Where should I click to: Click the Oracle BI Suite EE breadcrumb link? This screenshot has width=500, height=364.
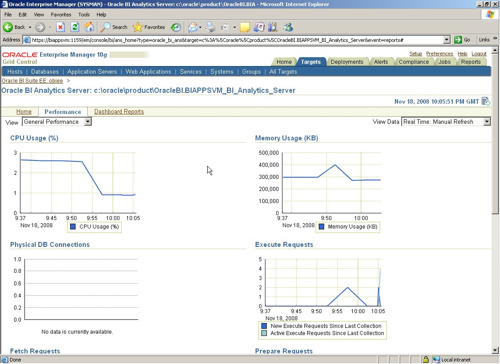click(x=32, y=81)
